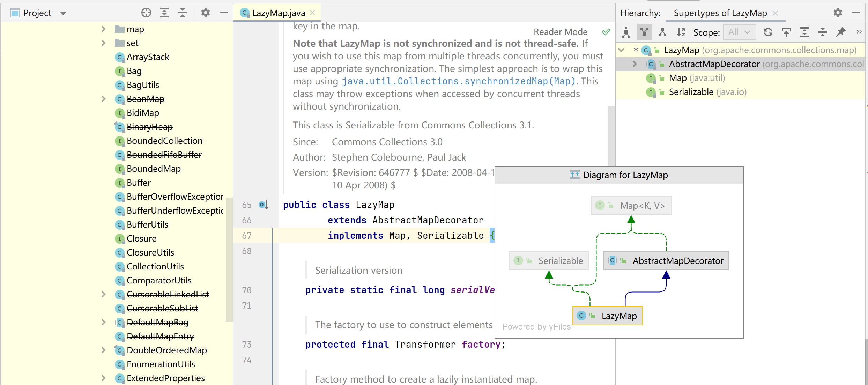Screen dimensions: 868x385
Task: Click Select Opened File locate icon
Action: point(146,13)
